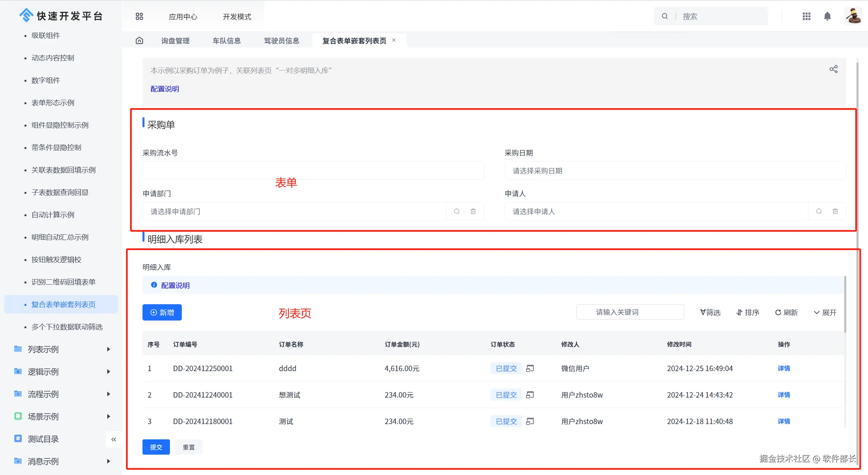Expand the list toolbar via 展开
868x475 pixels.
pos(825,312)
